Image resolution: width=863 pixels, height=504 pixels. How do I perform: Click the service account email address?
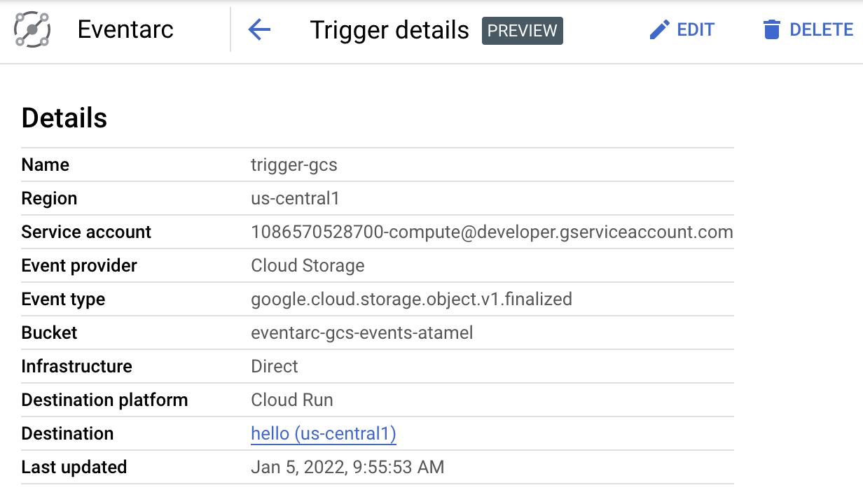pyautogui.click(x=492, y=232)
